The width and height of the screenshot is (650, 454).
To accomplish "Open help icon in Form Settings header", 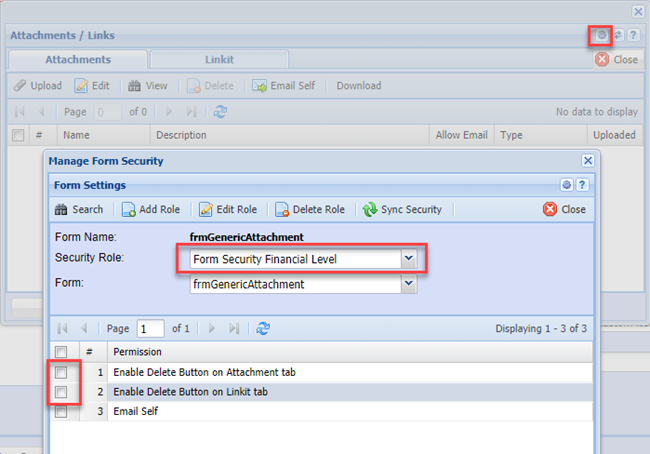I will pyautogui.click(x=581, y=185).
